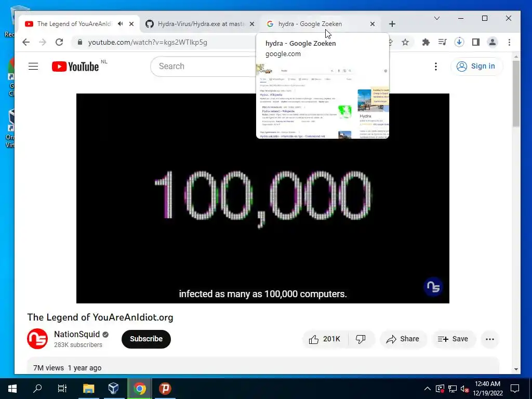
Task: Open YouTube settings three-dot menu
Action: pyautogui.click(x=436, y=66)
